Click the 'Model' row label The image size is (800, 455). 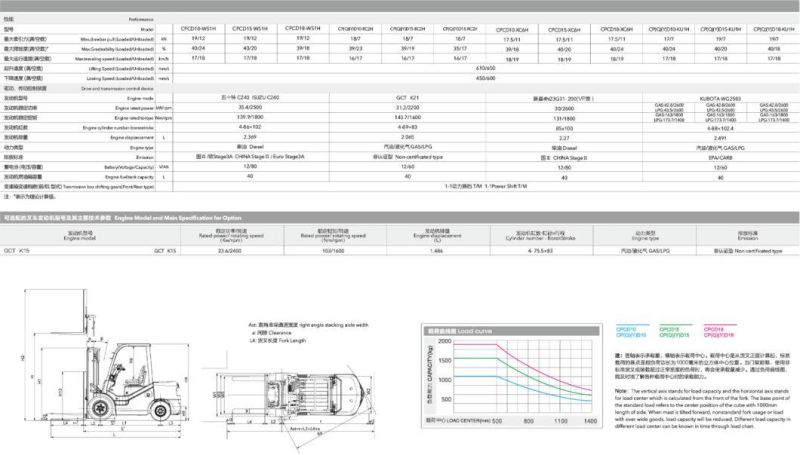[147, 30]
